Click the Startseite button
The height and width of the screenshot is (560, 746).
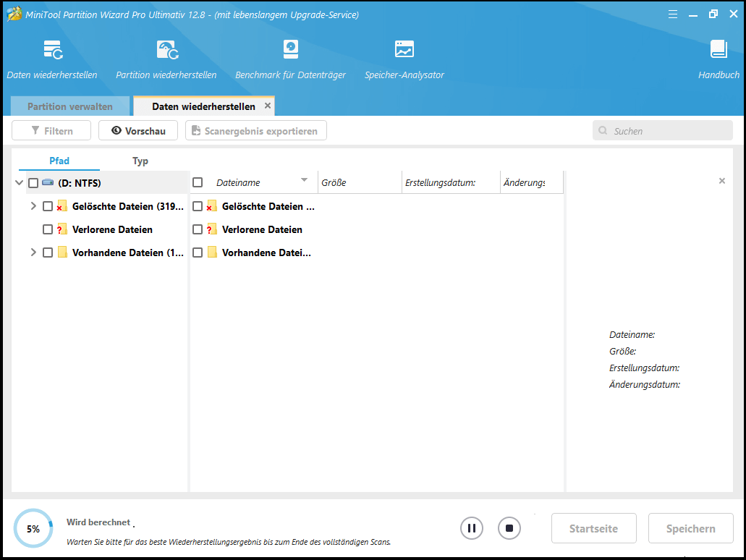pos(594,528)
